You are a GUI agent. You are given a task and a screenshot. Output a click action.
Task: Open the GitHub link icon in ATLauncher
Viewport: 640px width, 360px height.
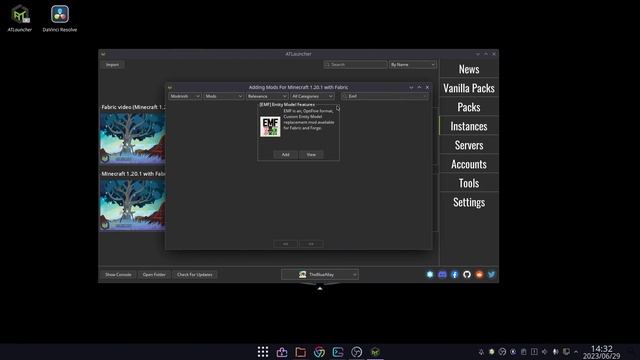tap(467, 275)
